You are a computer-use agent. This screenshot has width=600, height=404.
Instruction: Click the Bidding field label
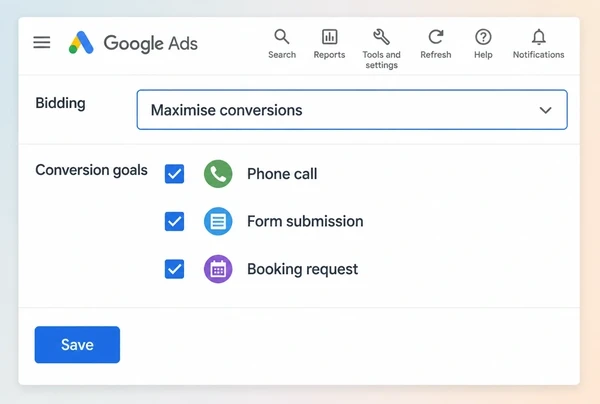pos(60,103)
